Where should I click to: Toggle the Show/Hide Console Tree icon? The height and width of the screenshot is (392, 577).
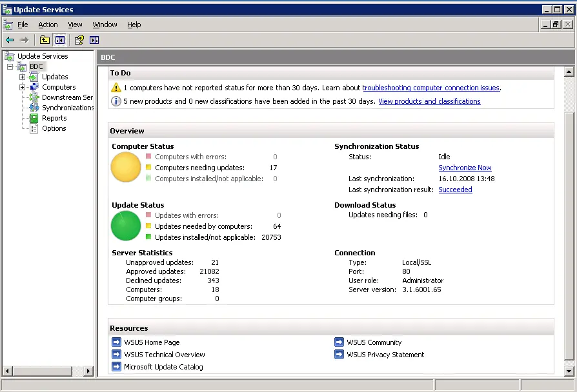click(59, 40)
